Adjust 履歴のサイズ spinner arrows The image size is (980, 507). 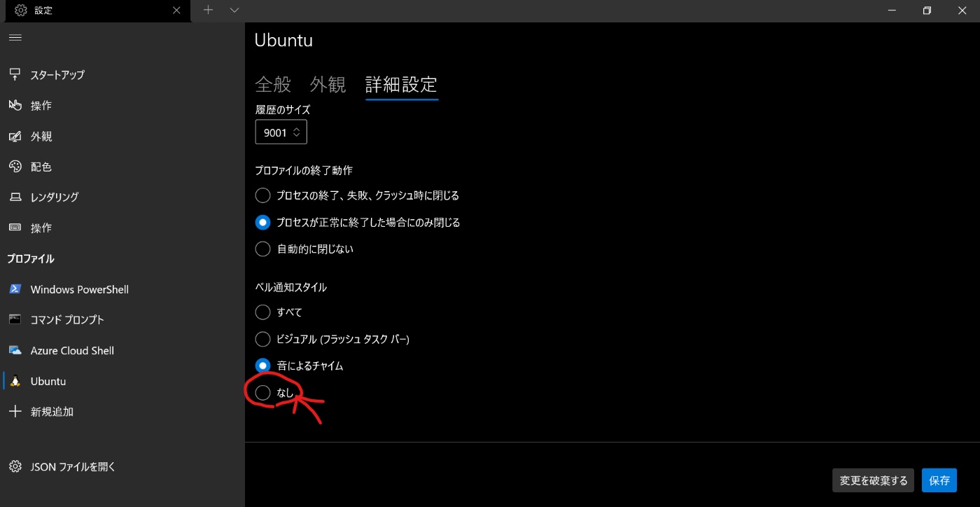point(297,132)
